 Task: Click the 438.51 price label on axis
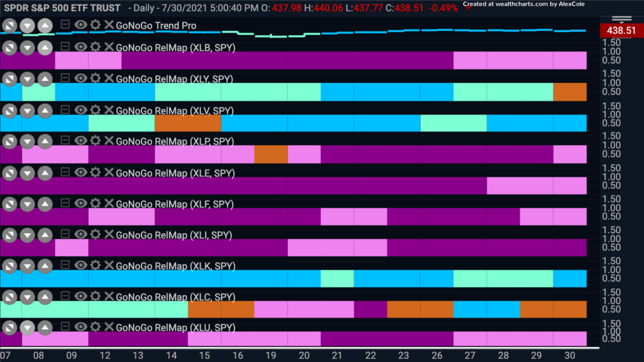point(621,30)
